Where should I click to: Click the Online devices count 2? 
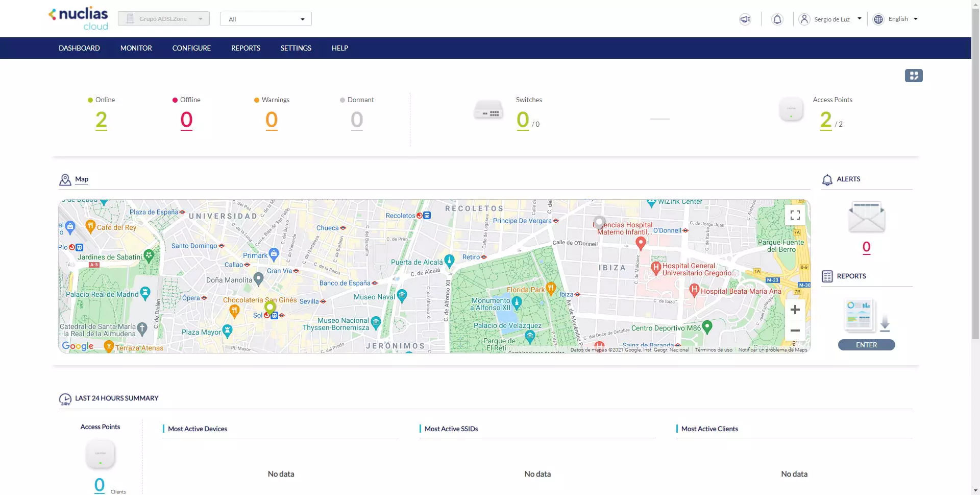point(101,120)
